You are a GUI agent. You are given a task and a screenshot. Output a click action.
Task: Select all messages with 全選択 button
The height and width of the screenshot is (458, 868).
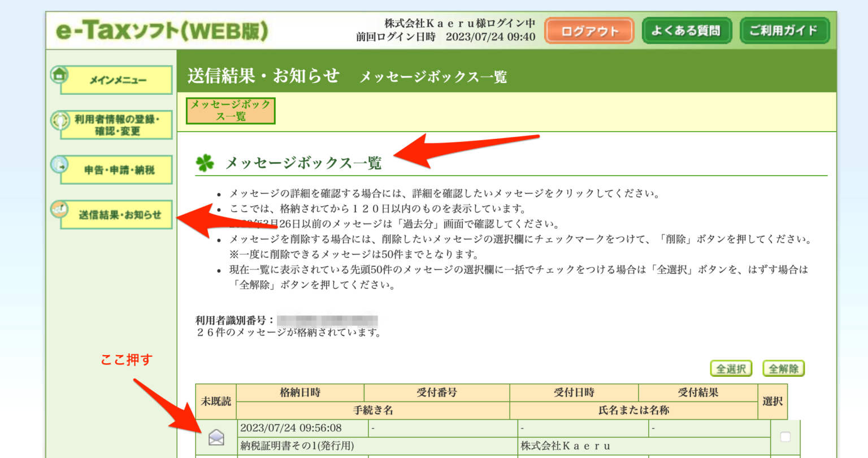coord(731,368)
